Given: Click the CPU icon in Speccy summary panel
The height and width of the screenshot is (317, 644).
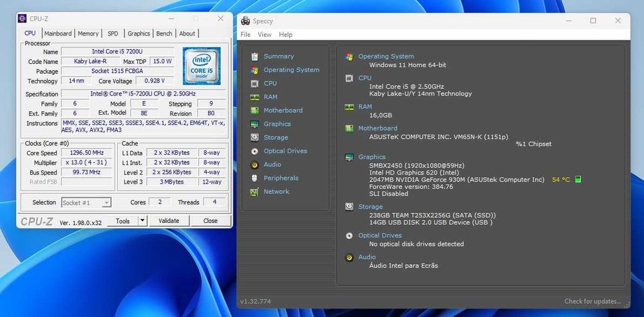Looking at the screenshot, I should pyautogui.click(x=349, y=78).
